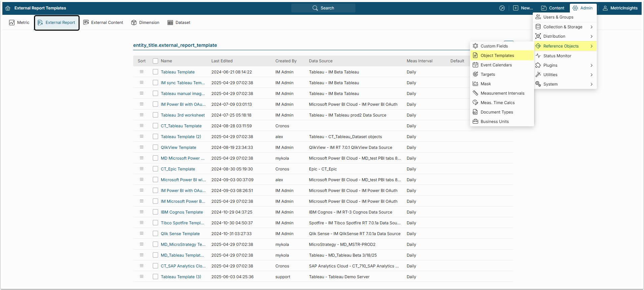The image size is (644, 290).
Task: Sort by the Last Edited column header
Action: pyautogui.click(x=222, y=61)
